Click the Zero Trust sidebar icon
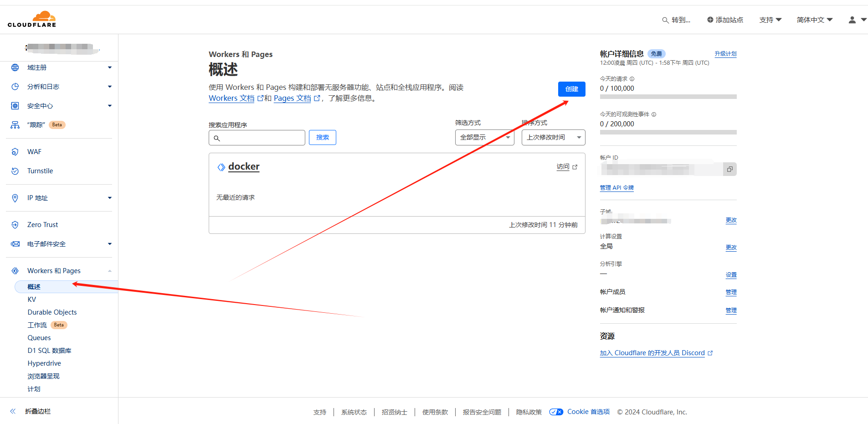Screen dimensions: 868x424 pos(15,225)
